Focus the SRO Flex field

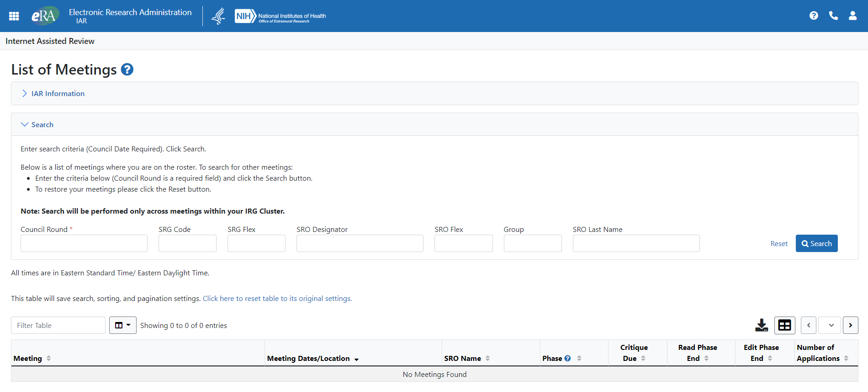click(x=464, y=243)
